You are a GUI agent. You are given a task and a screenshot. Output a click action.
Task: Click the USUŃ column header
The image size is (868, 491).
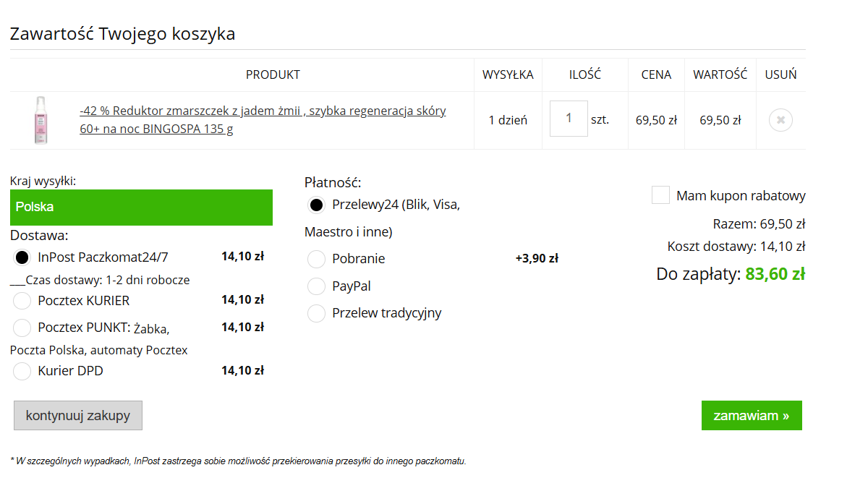click(780, 74)
